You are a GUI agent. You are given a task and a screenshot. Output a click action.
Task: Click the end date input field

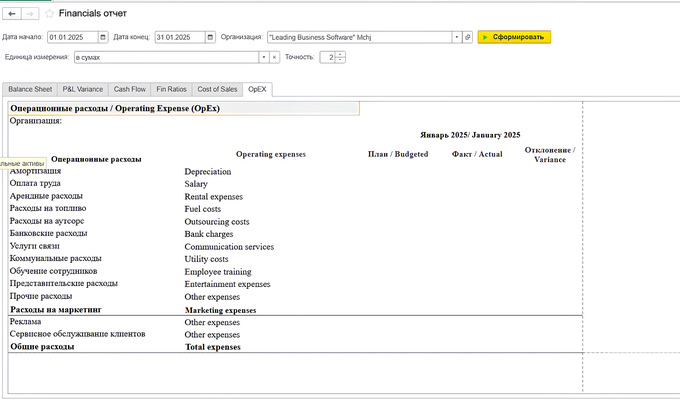pos(180,37)
